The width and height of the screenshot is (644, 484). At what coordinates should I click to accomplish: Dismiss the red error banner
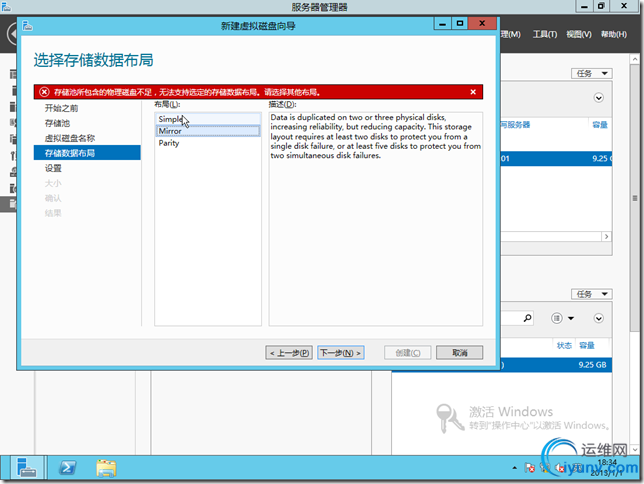click(473, 92)
